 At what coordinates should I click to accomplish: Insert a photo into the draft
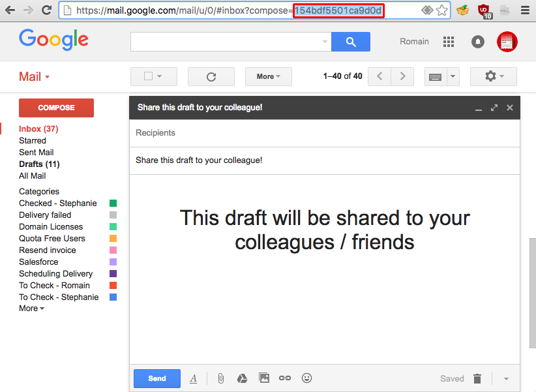(x=264, y=378)
